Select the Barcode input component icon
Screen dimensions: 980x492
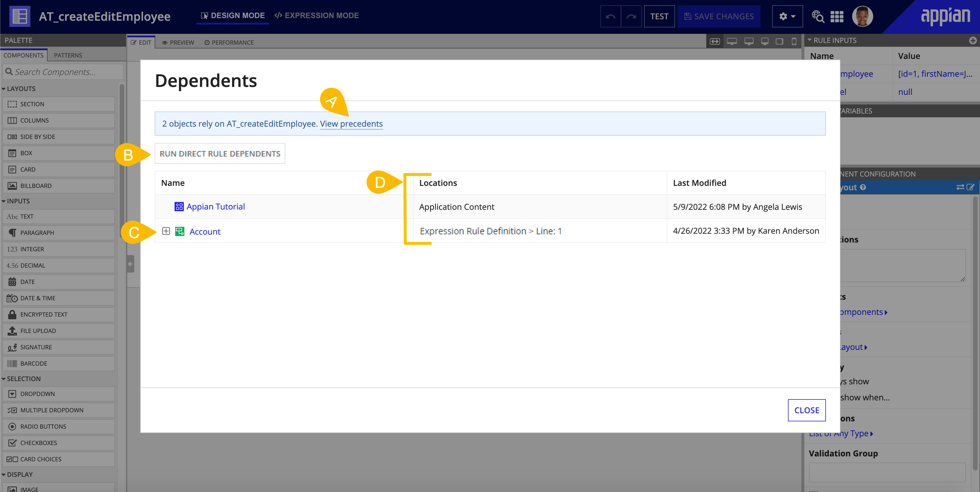point(12,363)
